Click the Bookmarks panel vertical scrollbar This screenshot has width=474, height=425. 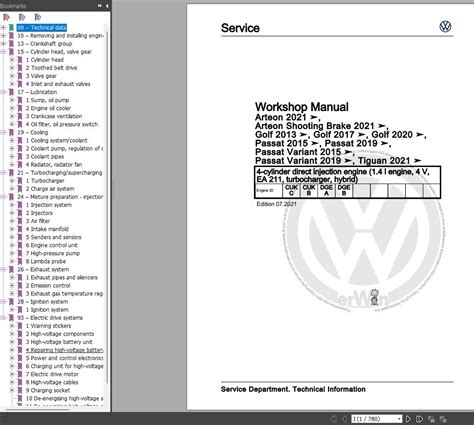click(107, 207)
